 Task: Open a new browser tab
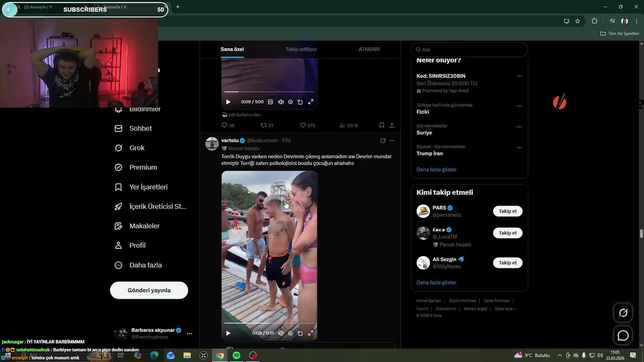(x=177, y=7)
